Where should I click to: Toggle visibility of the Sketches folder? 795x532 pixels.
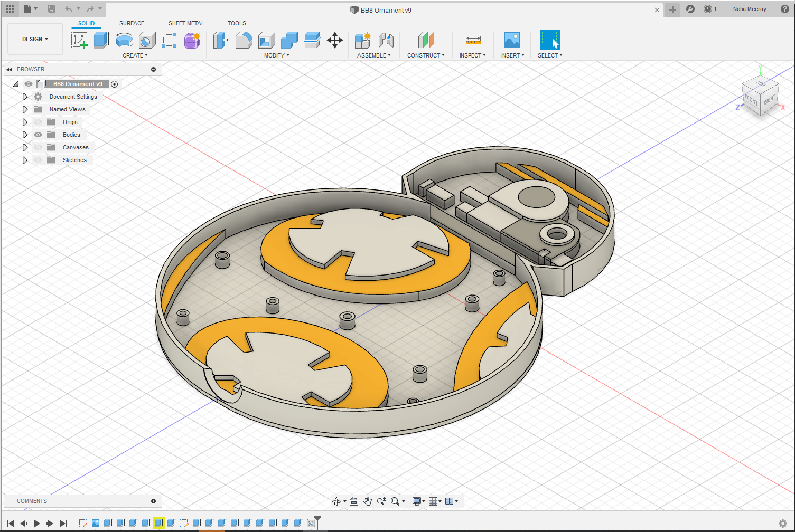[x=38, y=160]
